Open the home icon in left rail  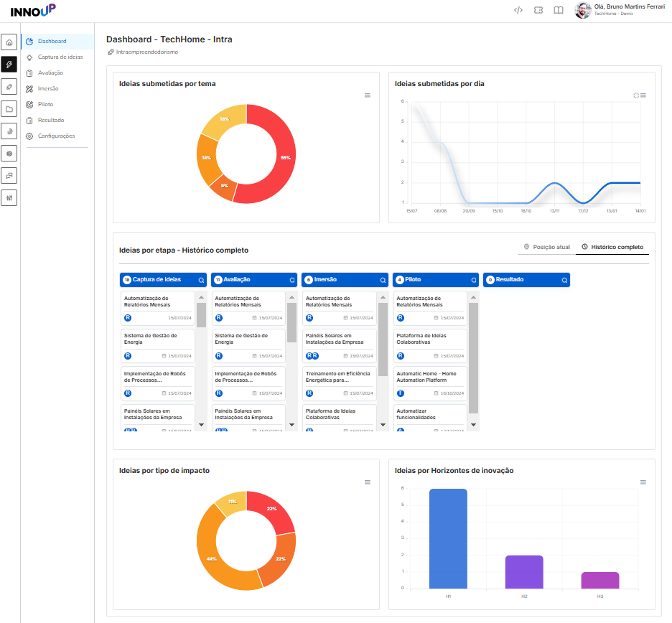(9, 42)
